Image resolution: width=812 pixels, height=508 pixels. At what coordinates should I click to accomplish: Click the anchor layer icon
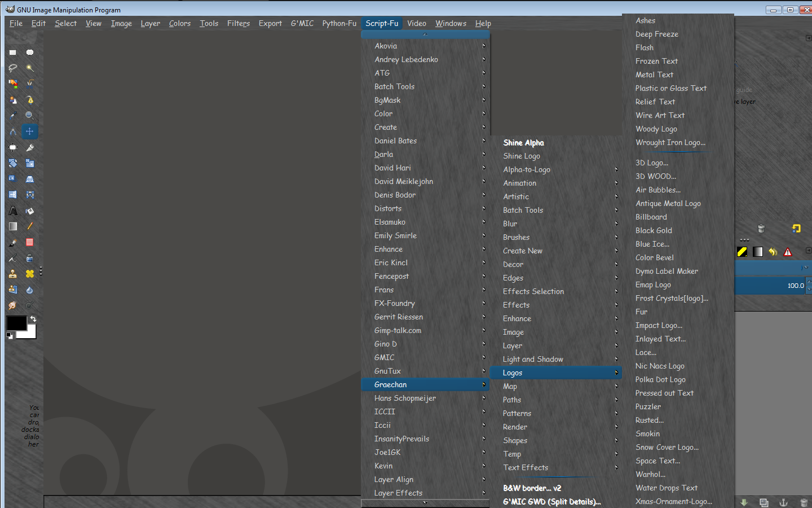(783, 502)
